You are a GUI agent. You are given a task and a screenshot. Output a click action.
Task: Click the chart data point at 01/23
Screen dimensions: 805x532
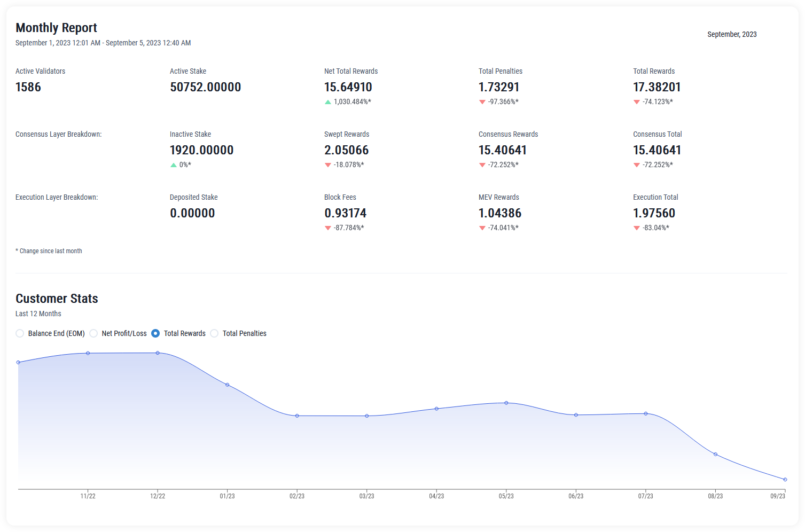tap(228, 385)
